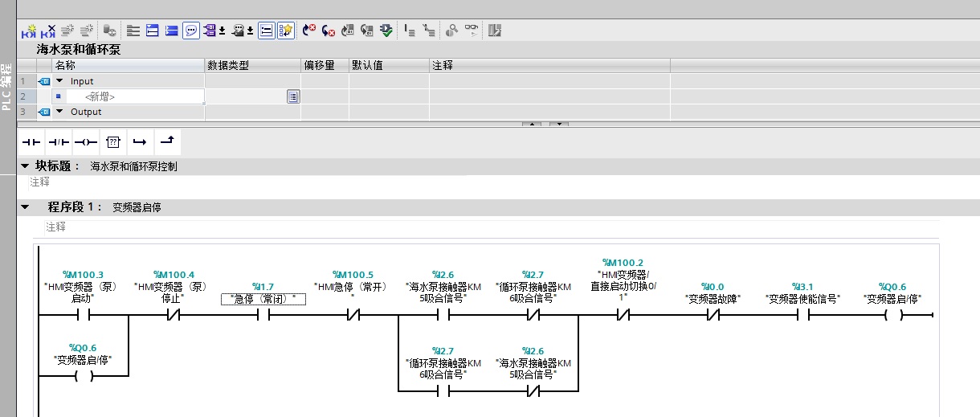980x417 pixels.
Task: Toggle network comments display icon
Action: [267, 31]
